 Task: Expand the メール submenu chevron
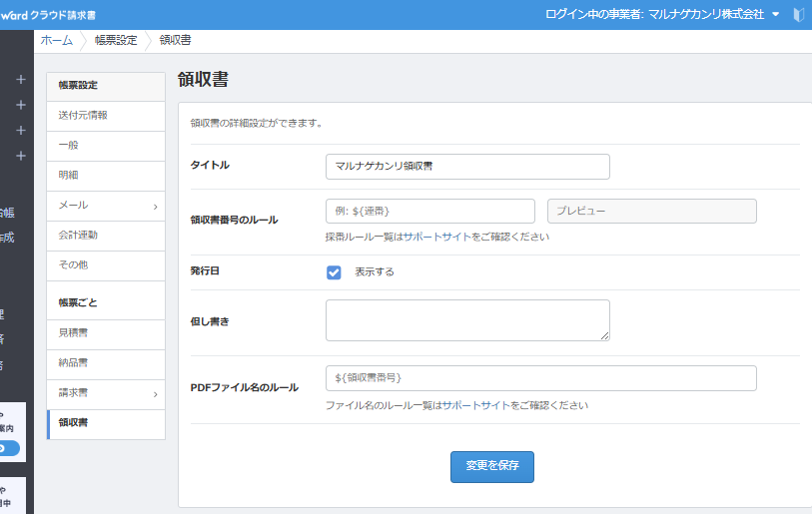coord(155,206)
